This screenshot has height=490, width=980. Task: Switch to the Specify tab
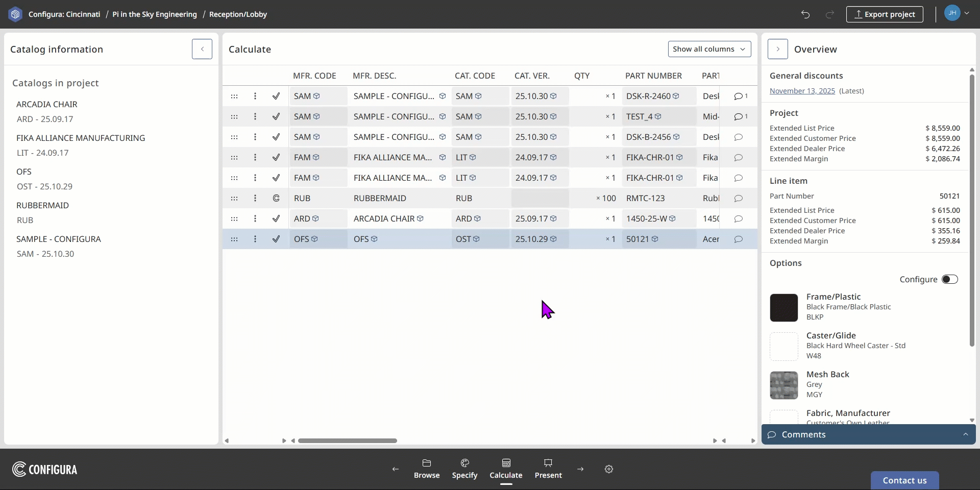click(x=464, y=469)
